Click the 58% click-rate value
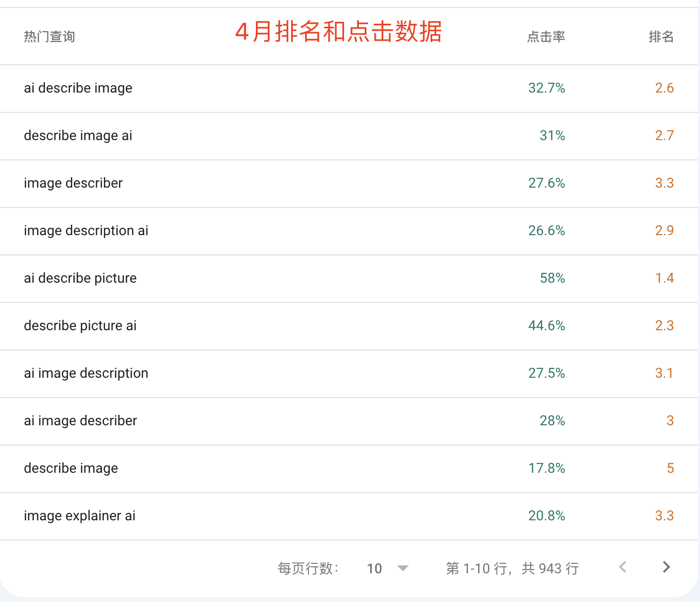The width and height of the screenshot is (700, 602). 552,278
